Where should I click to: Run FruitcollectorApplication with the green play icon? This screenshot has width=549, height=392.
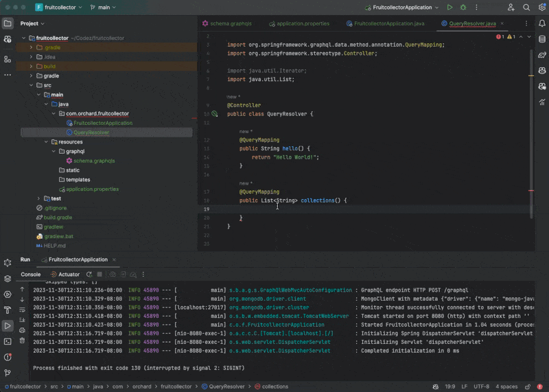(x=449, y=8)
